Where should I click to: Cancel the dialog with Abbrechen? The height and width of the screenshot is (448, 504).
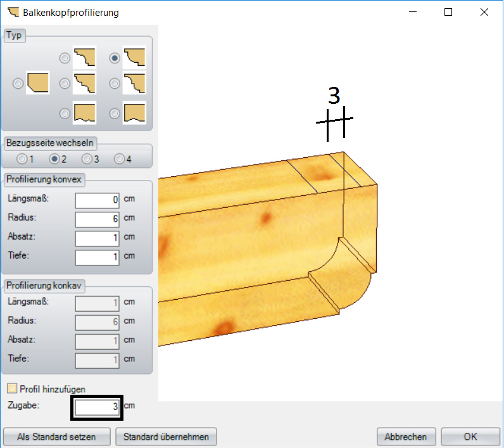(406, 437)
